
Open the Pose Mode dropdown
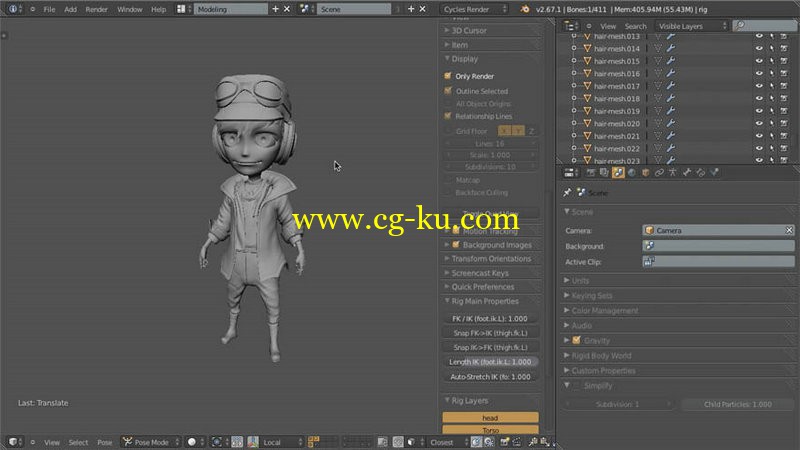click(151, 442)
